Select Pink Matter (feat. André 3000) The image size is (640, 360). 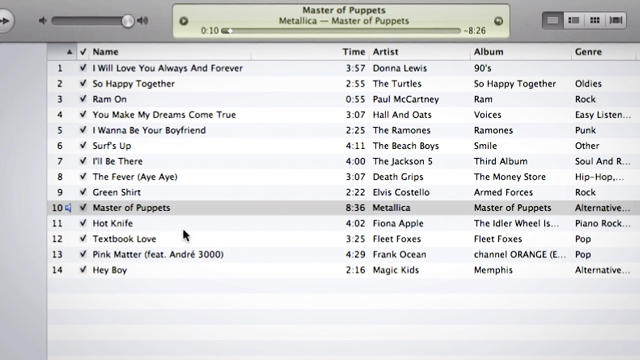pos(158,254)
